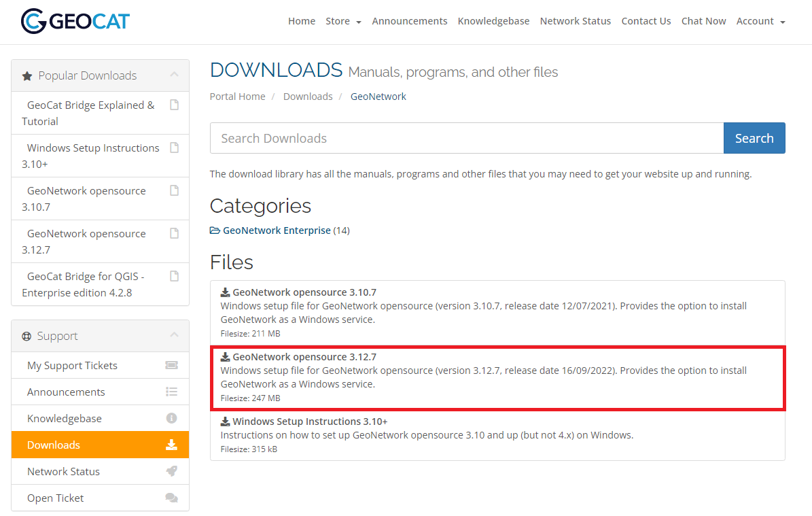Click the GeoCat logo
Screen dimensions: 812x516
click(75, 21)
